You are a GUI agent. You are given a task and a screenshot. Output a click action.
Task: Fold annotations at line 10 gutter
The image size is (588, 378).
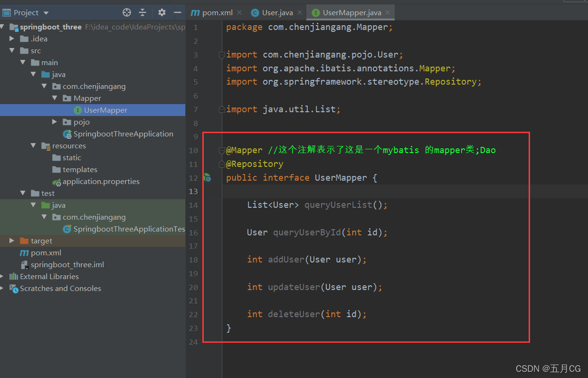click(222, 150)
